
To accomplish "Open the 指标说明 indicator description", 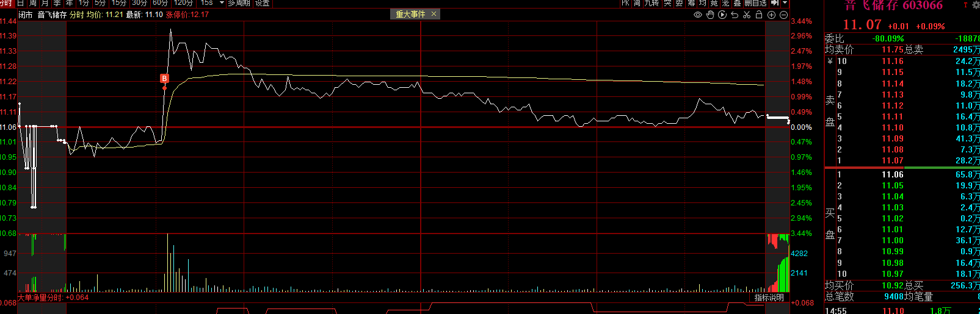I will pos(769,298).
